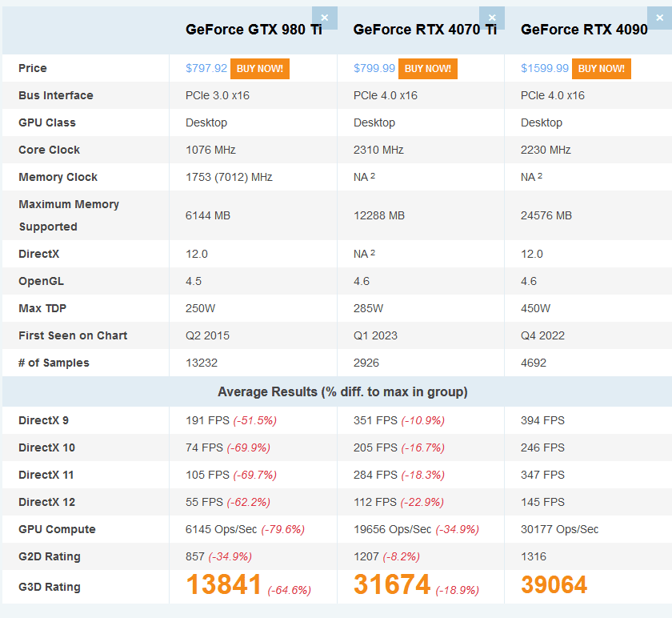Click the 2310 MHz core clock value
The height and width of the screenshot is (618, 672).
tap(378, 150)
